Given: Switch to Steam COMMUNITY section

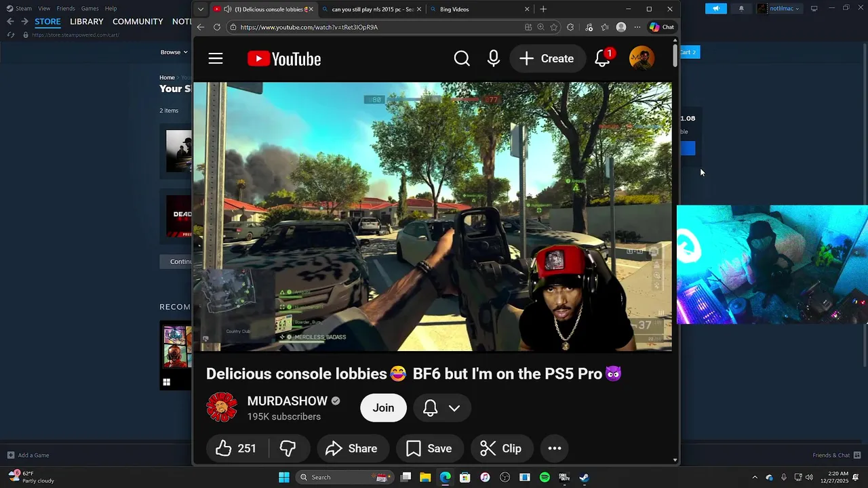Looking at the screenshot, I should 138,22.
